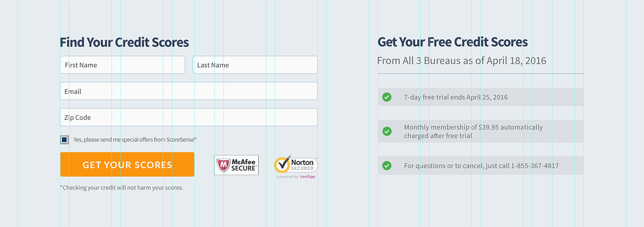644x227 pixels.
Task: Click the Find Your Credit Scores heading
Action: (124, 42)
